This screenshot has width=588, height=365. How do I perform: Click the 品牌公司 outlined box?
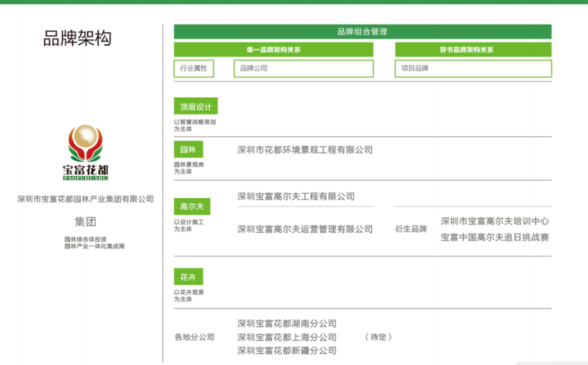tap(303, 68)
